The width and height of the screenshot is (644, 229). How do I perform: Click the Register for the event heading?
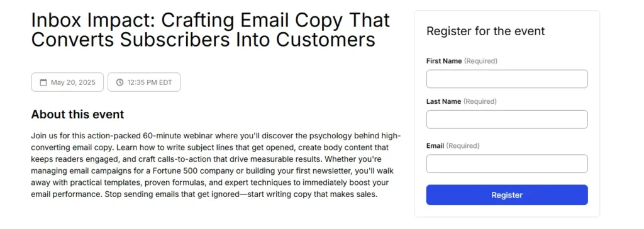(x=486, y=31)
